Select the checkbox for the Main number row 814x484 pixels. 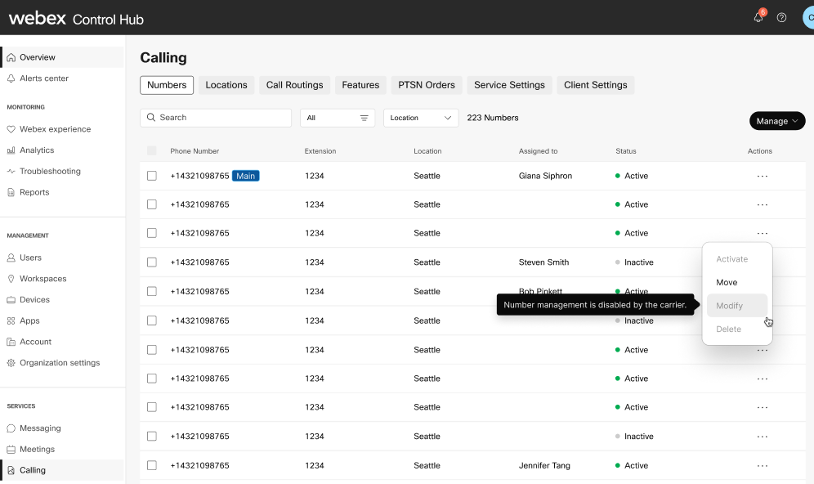coord(152,176)
